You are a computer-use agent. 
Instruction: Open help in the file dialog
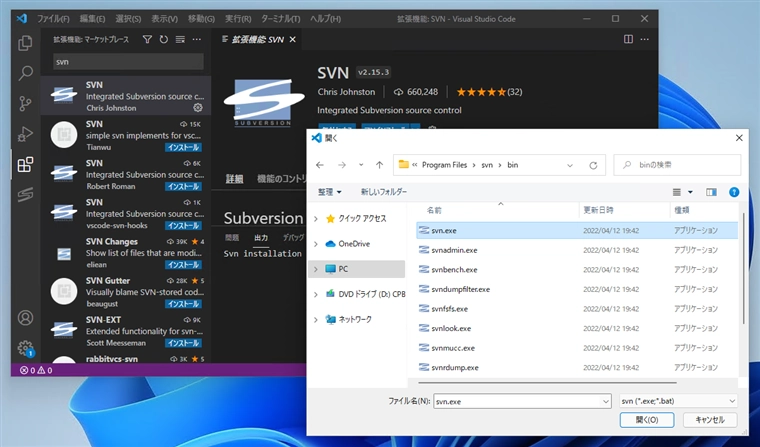click(734, 192)
